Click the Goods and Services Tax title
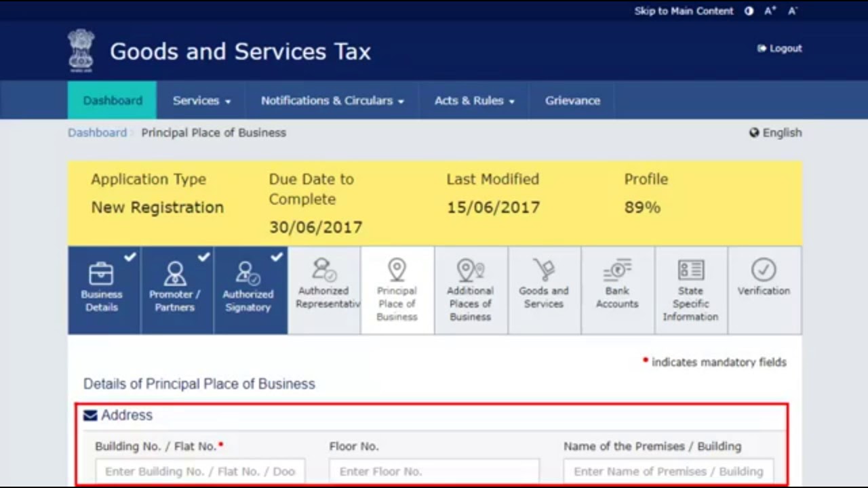Viewport: 868px width, 488px height. point(240,52)
